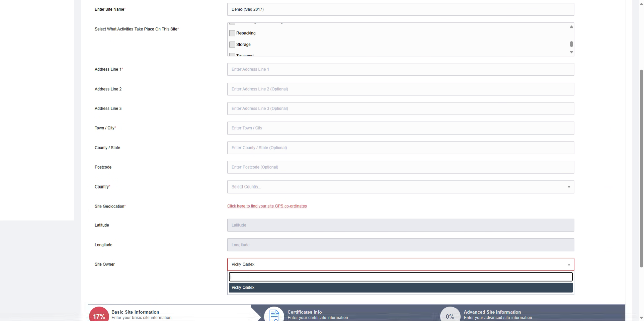Click the page scroll up arrow
The width and height of the screenshot is (644, 321).
click(641, 3)
